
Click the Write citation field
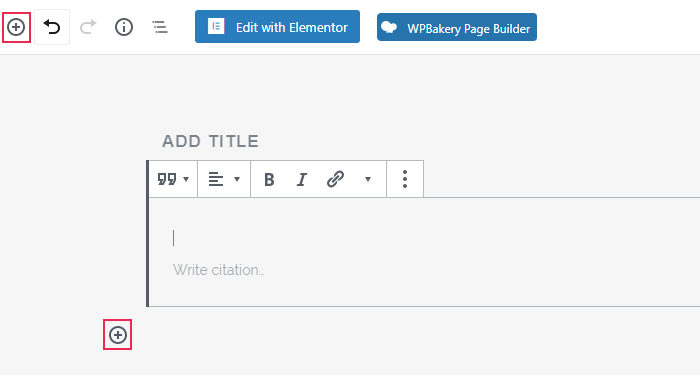[219, 270]
